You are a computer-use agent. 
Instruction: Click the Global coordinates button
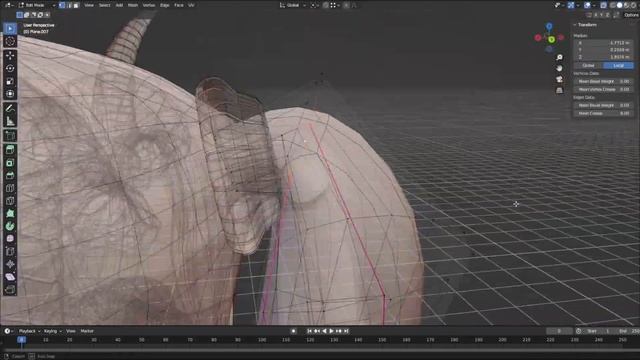[x=588, y=66]
